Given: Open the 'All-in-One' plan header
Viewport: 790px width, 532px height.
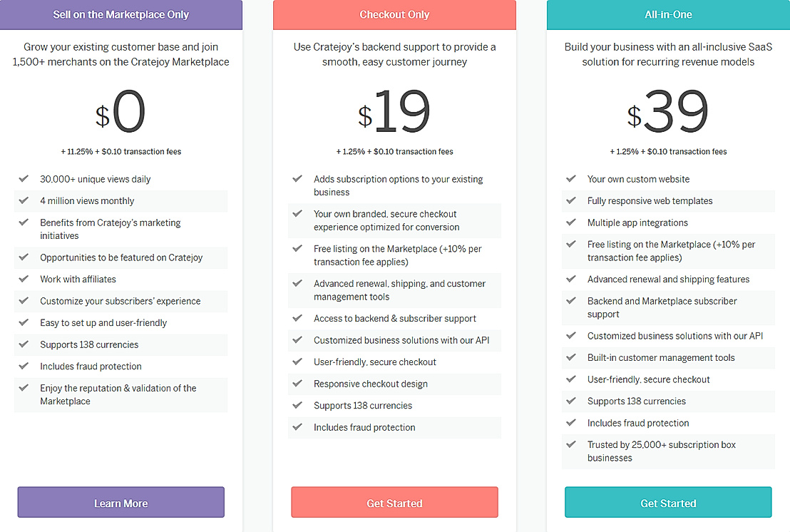Looking at the screenshot, I should click(x=668, y=14).
